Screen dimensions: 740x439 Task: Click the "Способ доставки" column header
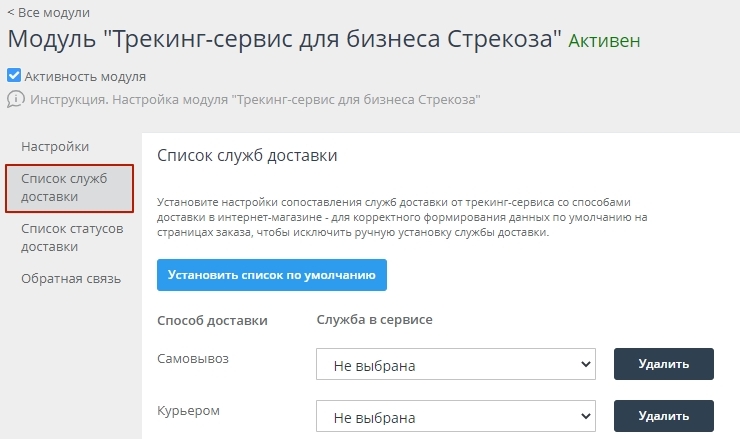pos(212,320)
